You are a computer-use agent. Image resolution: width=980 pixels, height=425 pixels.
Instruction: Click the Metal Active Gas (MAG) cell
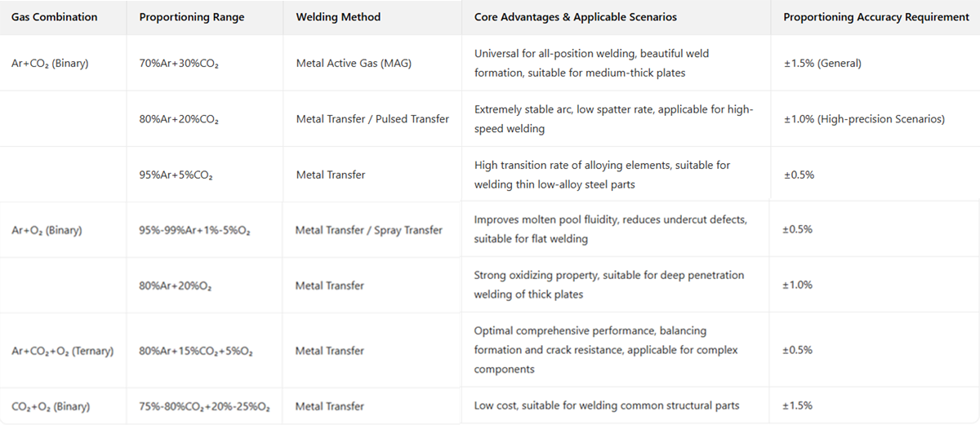[x=354, y=63]
